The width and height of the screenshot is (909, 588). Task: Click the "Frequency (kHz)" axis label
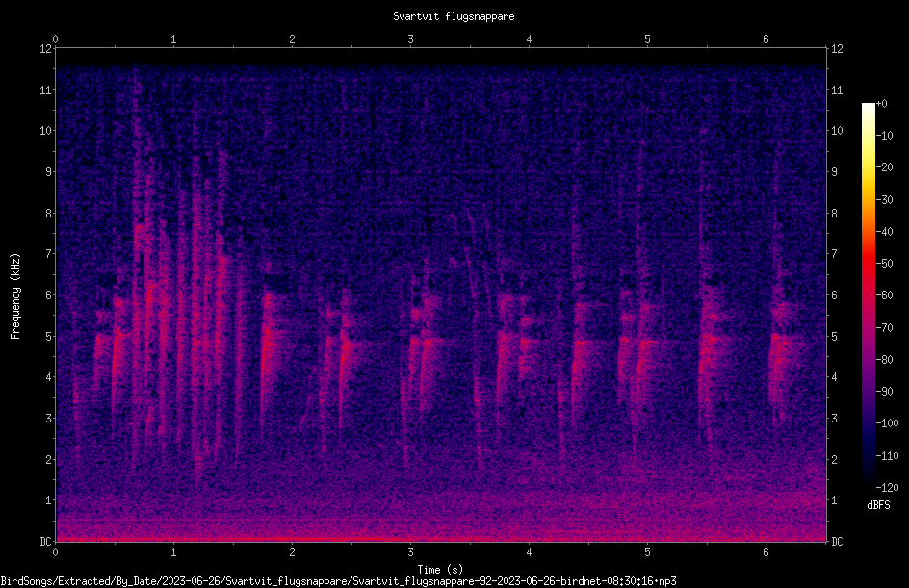point(15,296)
